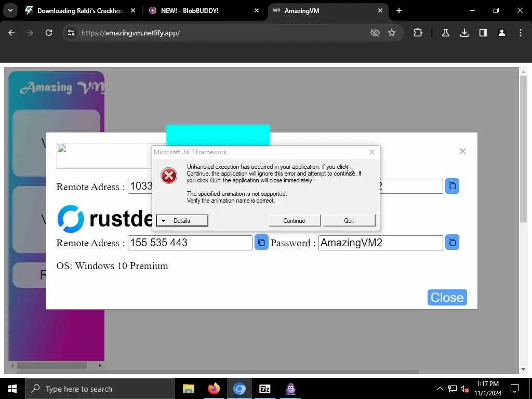Close the BlobBUDDY tab
Screen dimensions: 532x399
257,10
